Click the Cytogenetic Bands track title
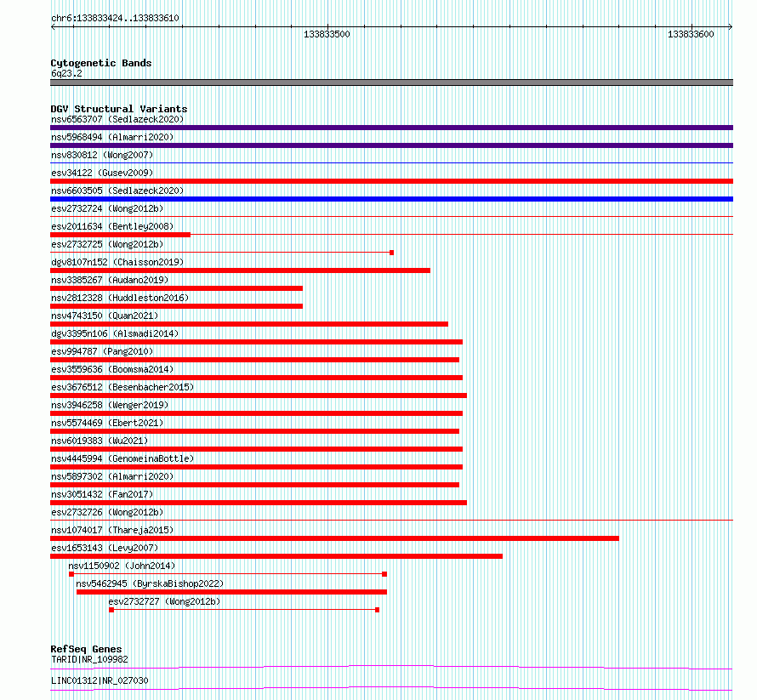757x700 pixels. (101, 63)
